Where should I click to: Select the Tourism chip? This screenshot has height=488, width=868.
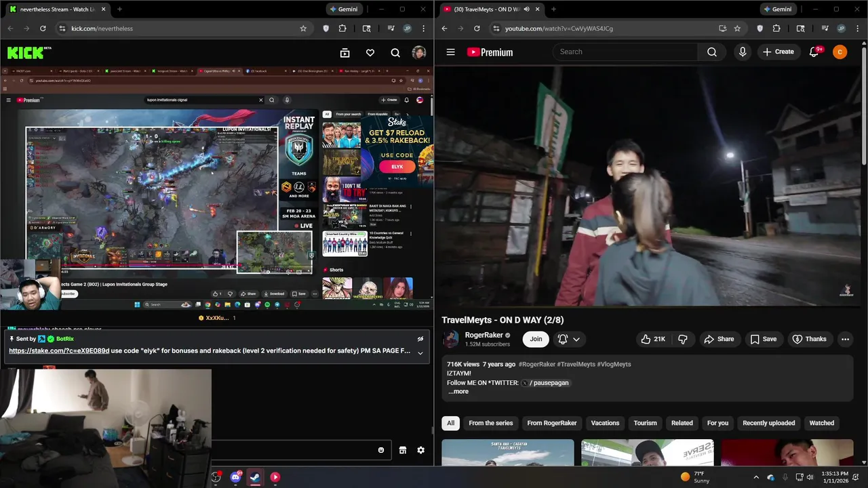click(645, 423)
